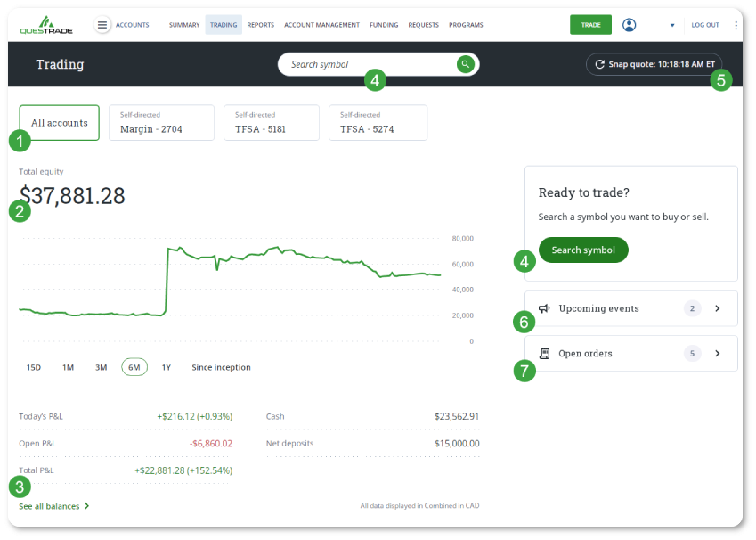This screenshot has height=540, width=756.
Task: Open the three-dot overflow menu top right
Action: pos(736,24)
